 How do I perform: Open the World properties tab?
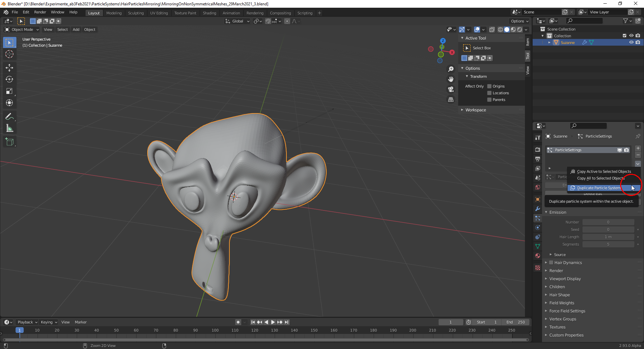(x=538, y=187)
